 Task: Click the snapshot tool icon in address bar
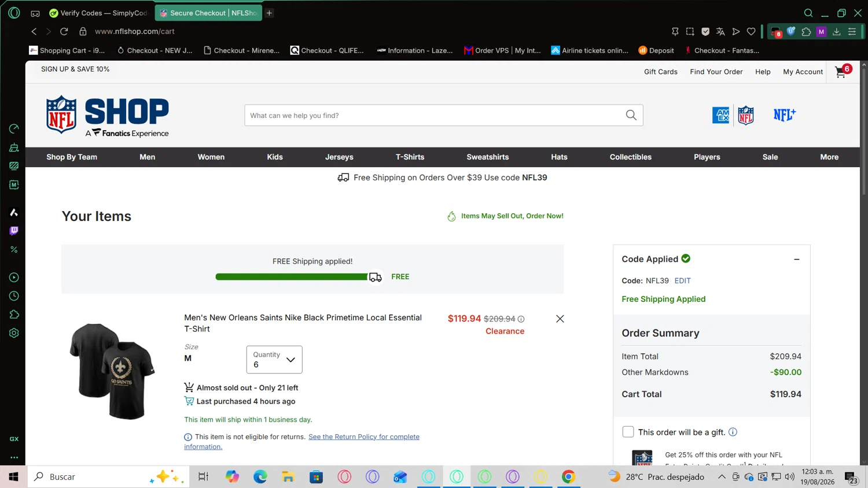(x=690, y=32)
